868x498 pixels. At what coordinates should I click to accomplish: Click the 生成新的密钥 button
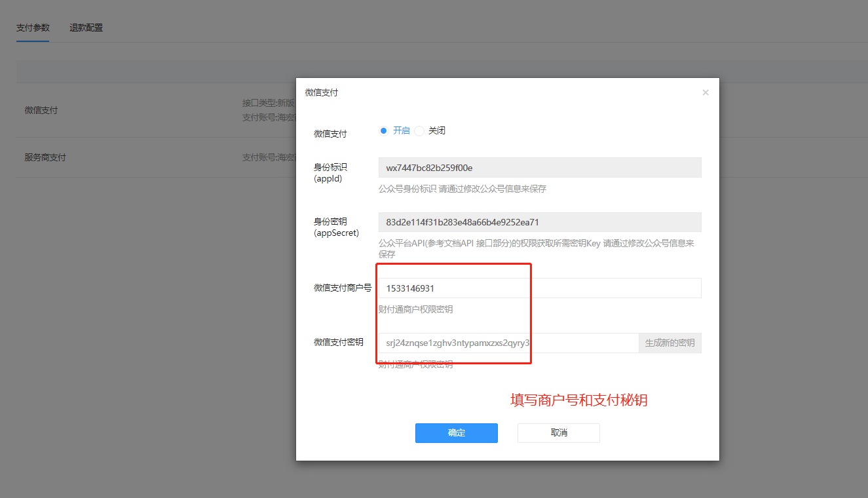[x=670, y=343]
